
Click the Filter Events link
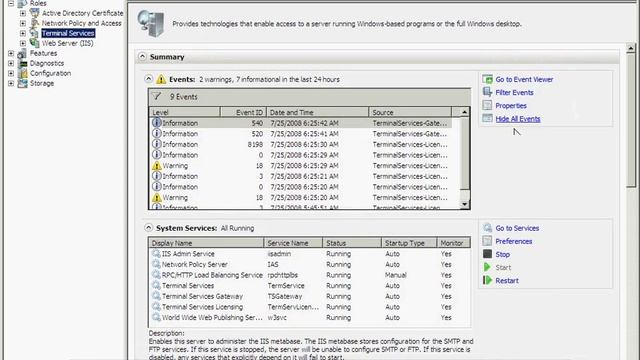514,93
